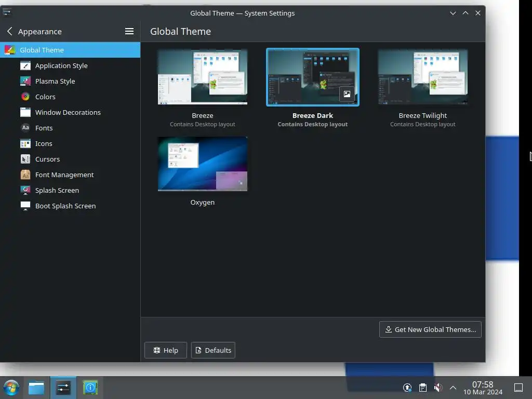Select the Icons category icon

point(25,143)
